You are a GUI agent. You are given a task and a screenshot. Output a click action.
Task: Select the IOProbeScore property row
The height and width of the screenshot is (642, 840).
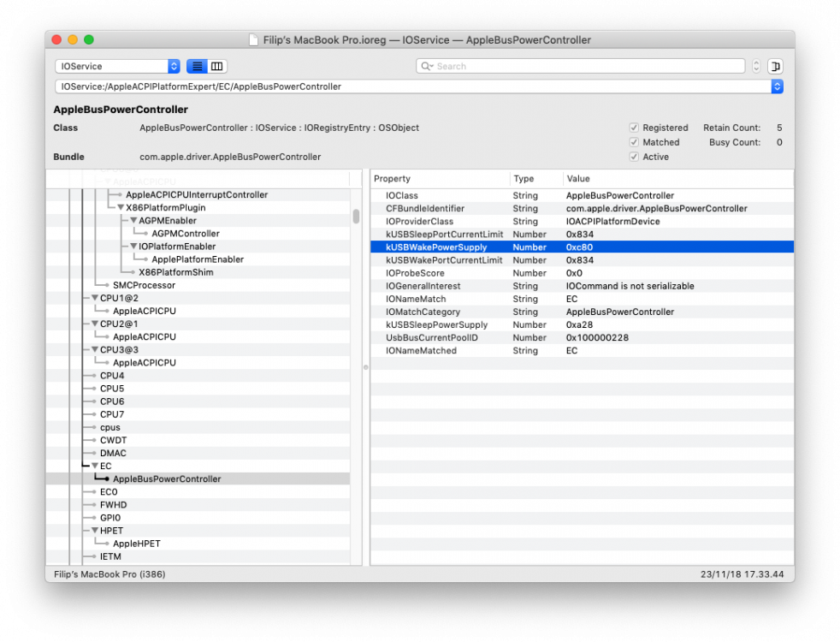click(582, 273)
